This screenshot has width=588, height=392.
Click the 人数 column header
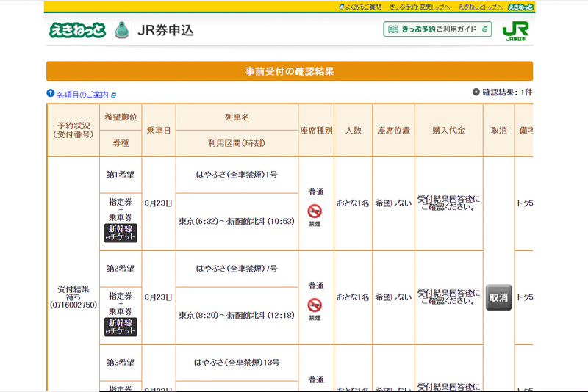point(354,130)
